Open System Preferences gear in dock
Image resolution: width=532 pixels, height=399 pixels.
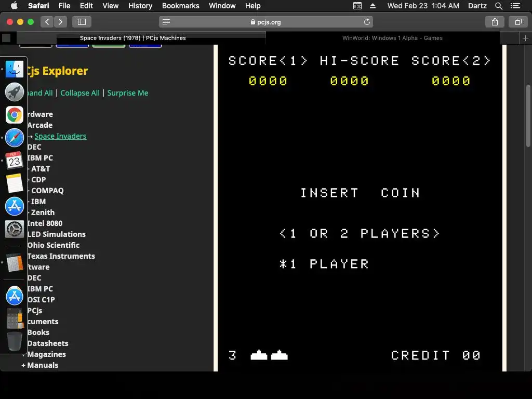(14, 229)
